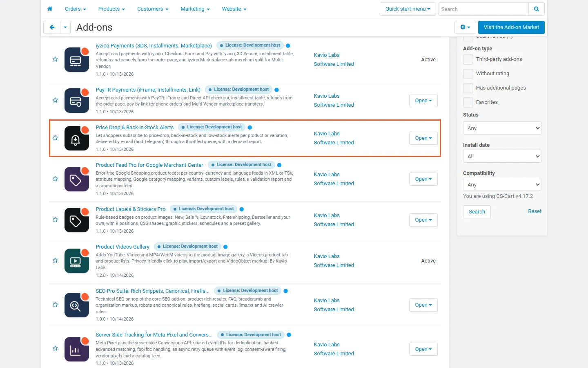Open the Marketing menu
The width and height of the screenshot is (588, 368).
(x=195, y=9)
